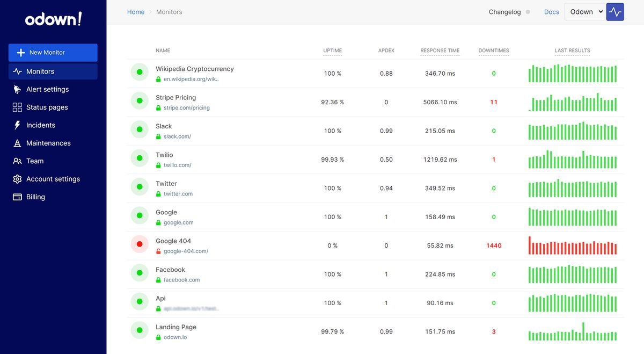
Task: Open the Stripe Pricing monitor
Action: 175,98
